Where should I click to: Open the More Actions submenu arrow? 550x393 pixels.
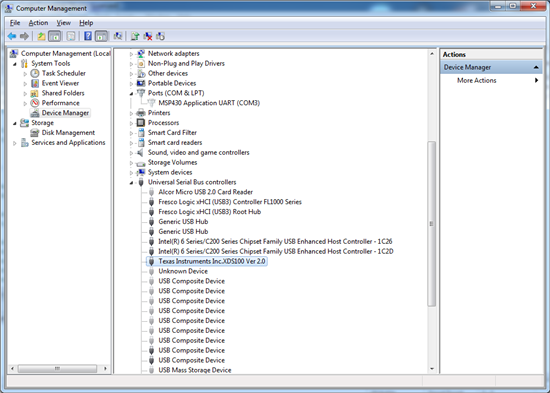pos(536,80)
